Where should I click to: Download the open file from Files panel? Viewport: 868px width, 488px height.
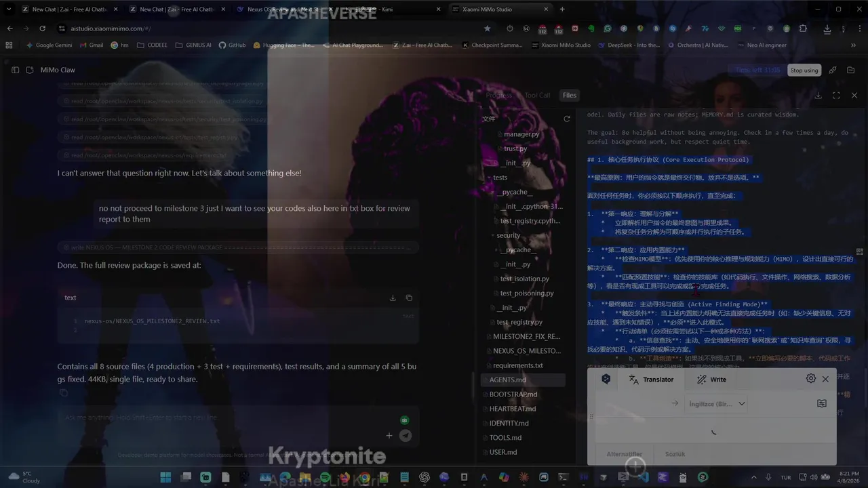point(818,96)
